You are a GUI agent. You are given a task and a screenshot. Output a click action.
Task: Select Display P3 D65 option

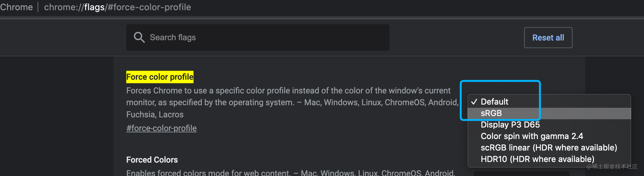(549, 125)
